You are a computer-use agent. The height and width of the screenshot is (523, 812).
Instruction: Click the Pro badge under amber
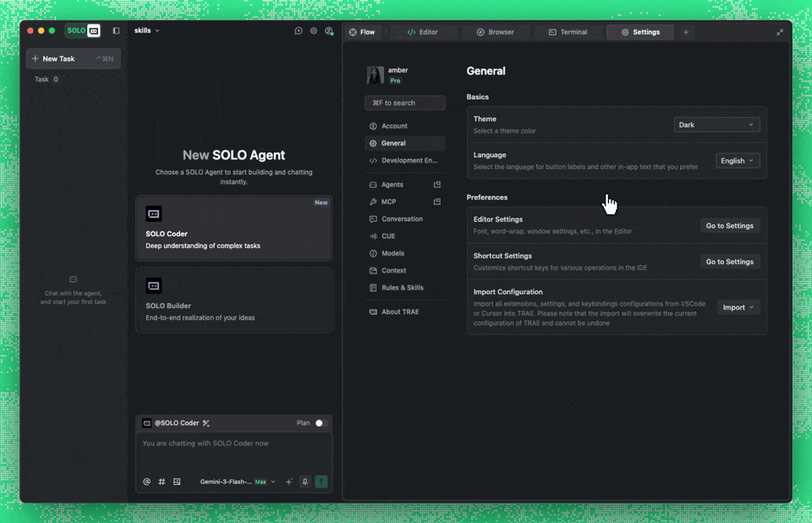click(395, 81)
